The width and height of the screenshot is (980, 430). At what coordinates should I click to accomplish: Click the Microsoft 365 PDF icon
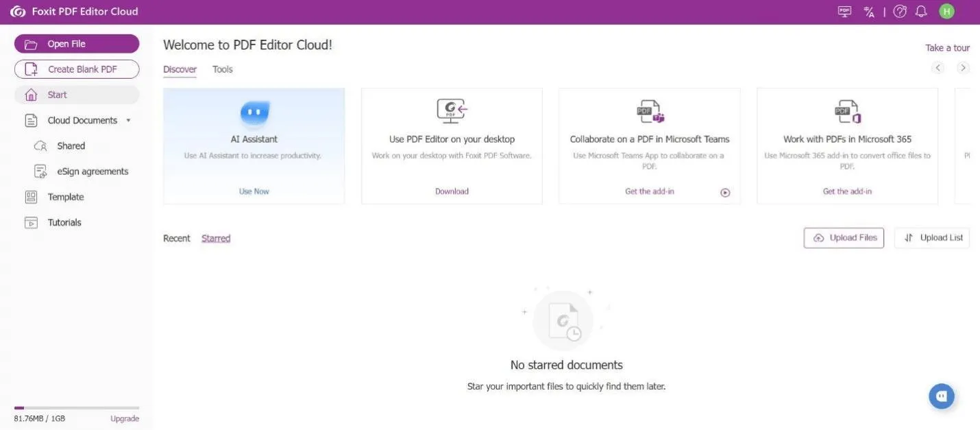tap(848, 111)
